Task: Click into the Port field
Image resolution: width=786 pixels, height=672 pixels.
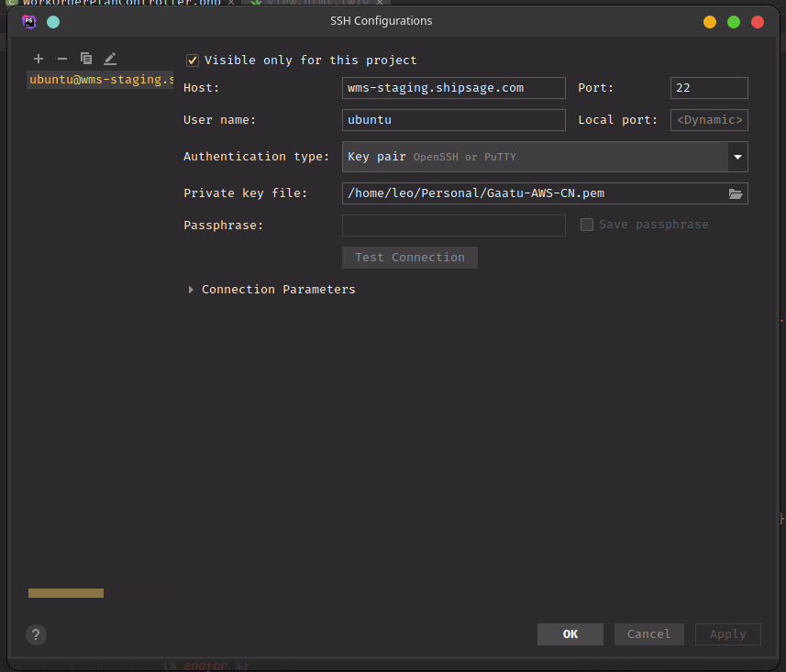Action: click(708, 88)
